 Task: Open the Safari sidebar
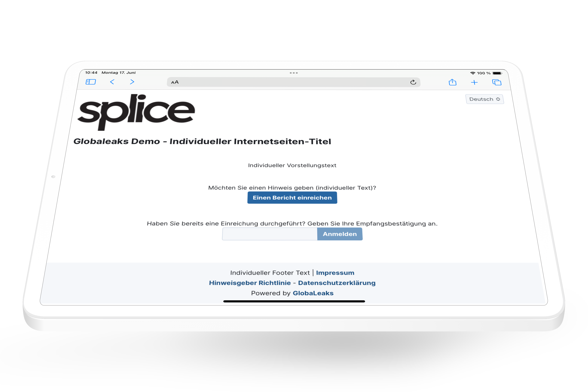[90, 82]
